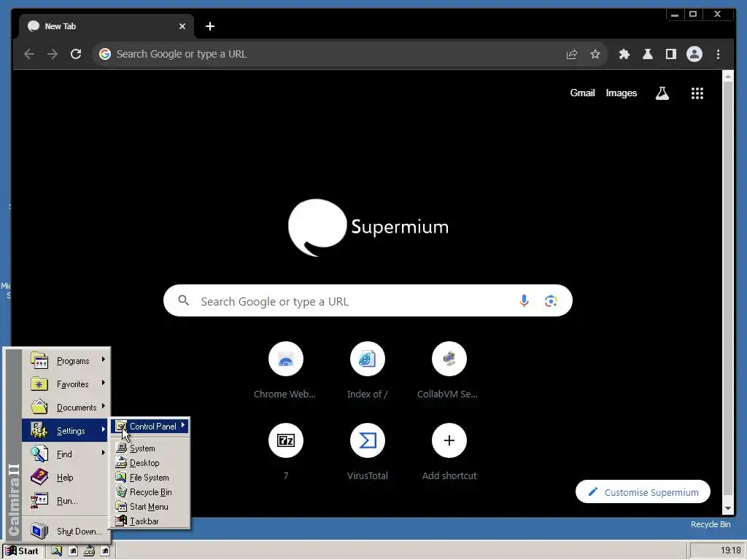This screenshot has width=747, height=560.
Task: Click the scrollbar down arrow
Action: click(x=728, y=508)
